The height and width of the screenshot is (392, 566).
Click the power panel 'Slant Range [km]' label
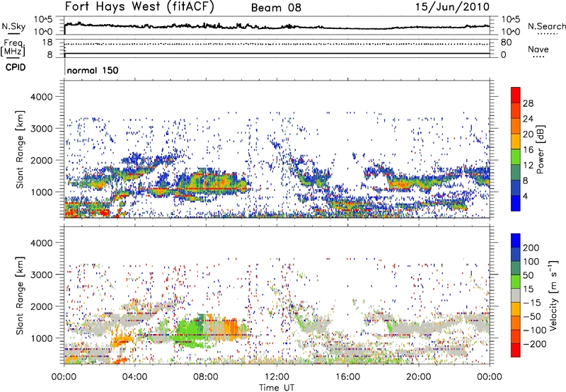tap(20, 149)
